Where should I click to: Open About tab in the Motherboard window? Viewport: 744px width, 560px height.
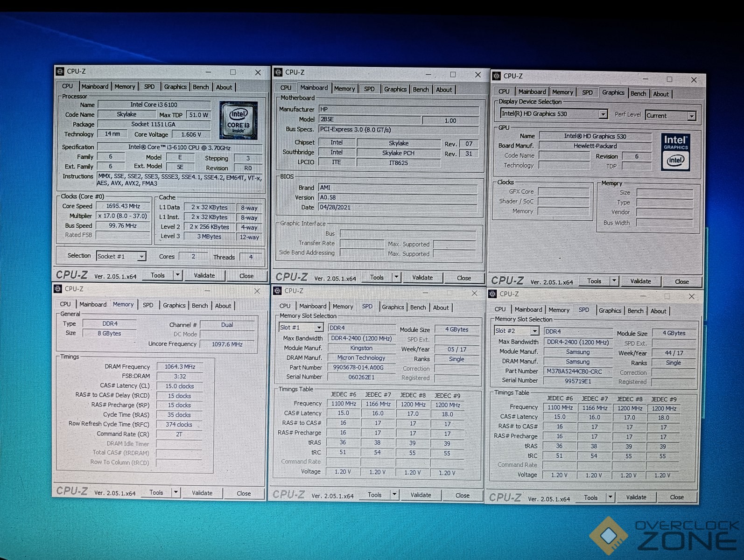(x=443, y=90)
